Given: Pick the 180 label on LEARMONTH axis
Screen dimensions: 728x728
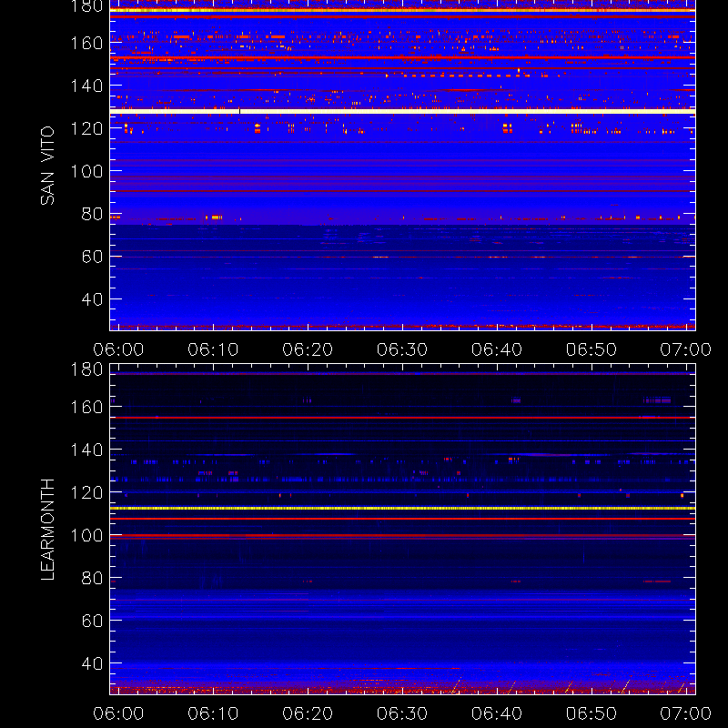Looking at the screenshot, I should (86, 369).
